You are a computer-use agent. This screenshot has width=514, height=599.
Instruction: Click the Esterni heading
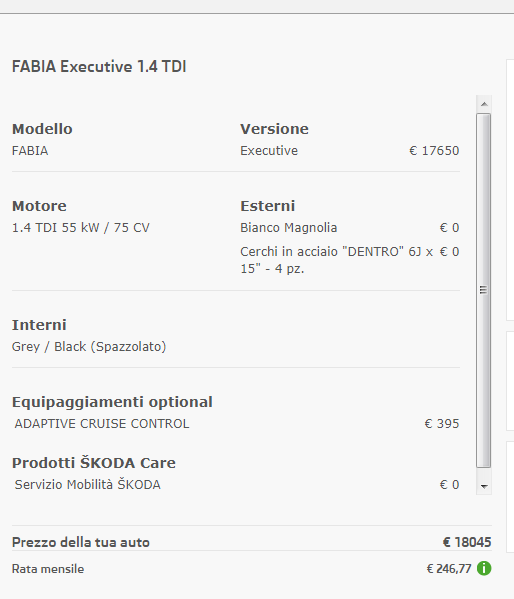click(x=268, y=206)
